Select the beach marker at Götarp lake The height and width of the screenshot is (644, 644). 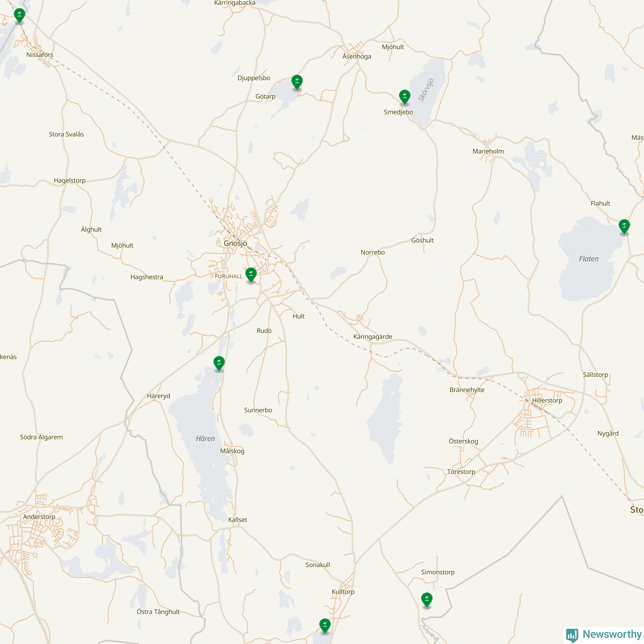(297, 82)
